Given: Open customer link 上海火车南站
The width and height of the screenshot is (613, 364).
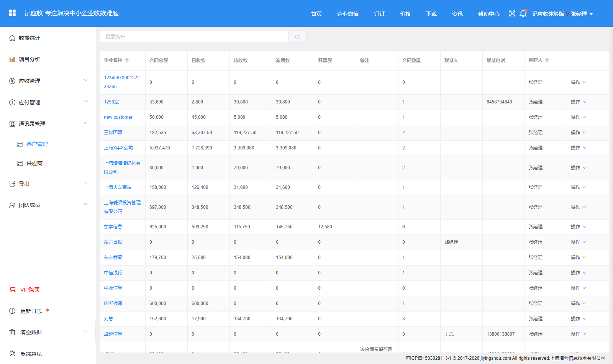Looking at the screenshot, I should click(x=118, y=187).
